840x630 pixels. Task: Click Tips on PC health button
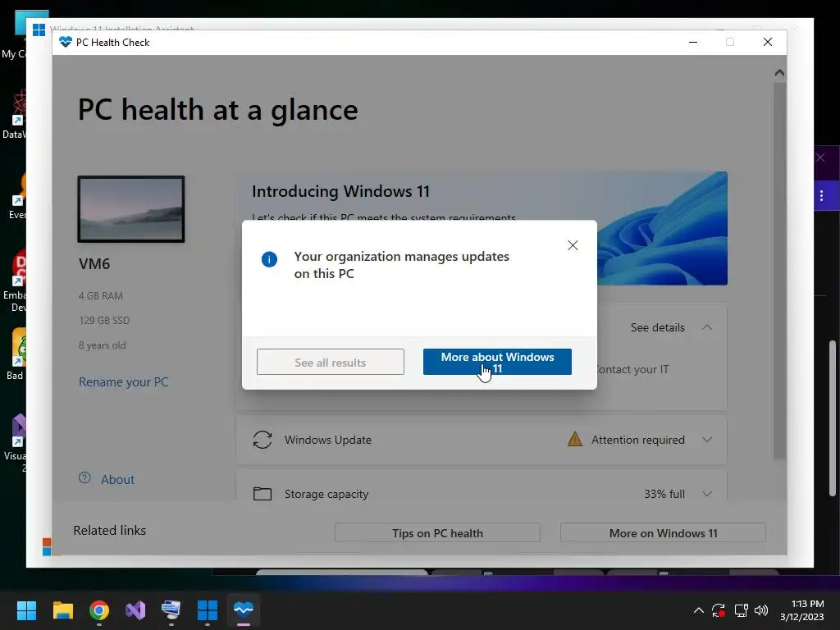pyautogui.click(x=437, y=533)
